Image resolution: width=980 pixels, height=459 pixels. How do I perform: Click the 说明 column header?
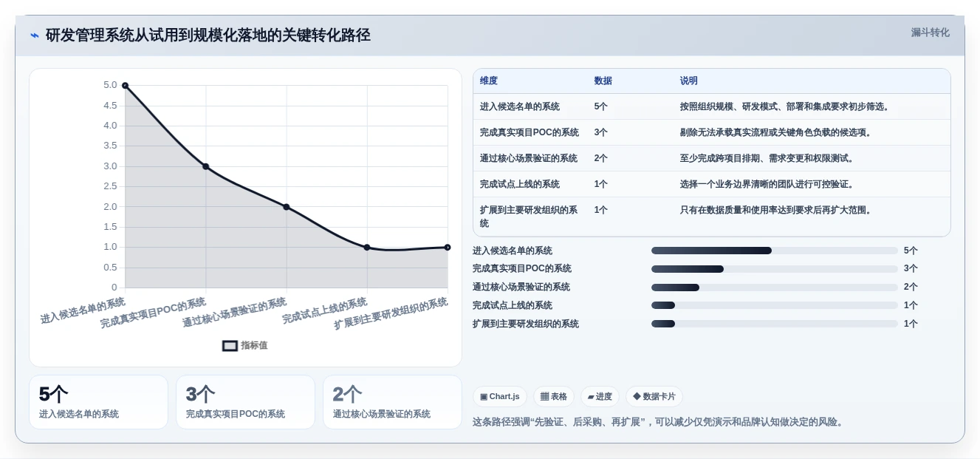point(689,81)
